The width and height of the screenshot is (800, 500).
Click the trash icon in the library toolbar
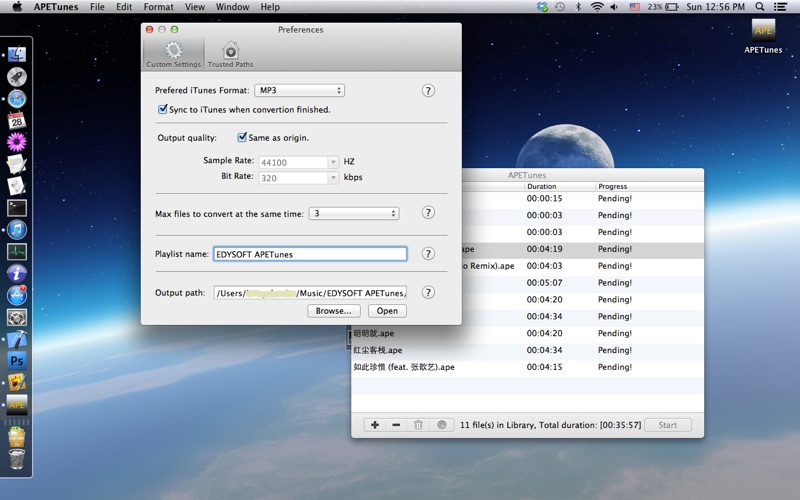point(418,425)
